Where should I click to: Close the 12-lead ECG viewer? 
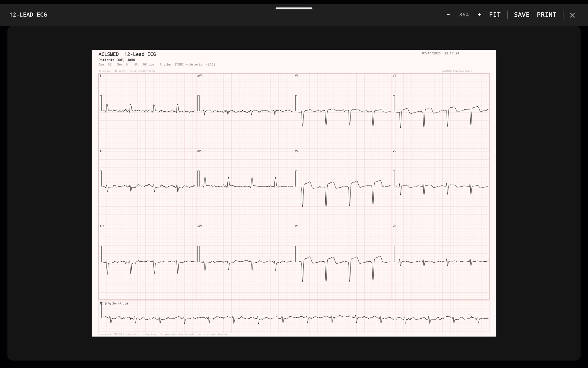coord(572,15)
